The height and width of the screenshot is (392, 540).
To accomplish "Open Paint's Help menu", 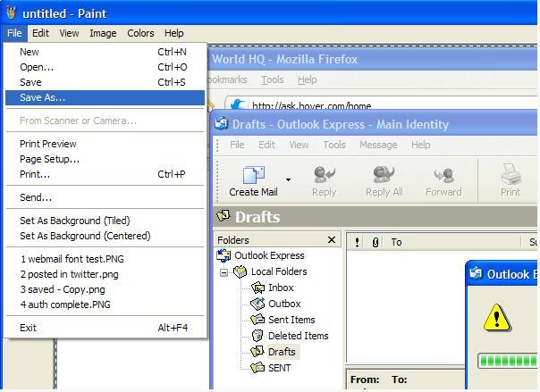I will point(174,33).
